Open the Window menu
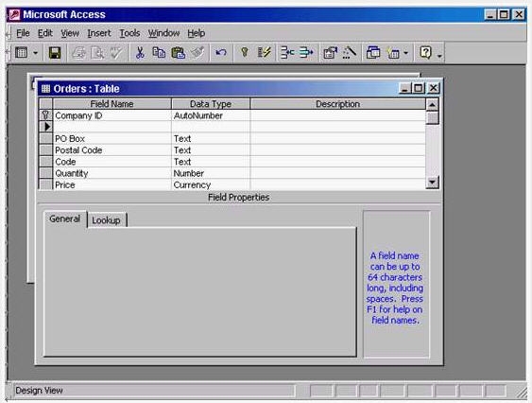This screenshot has width=532, height=403. (163, 33)
